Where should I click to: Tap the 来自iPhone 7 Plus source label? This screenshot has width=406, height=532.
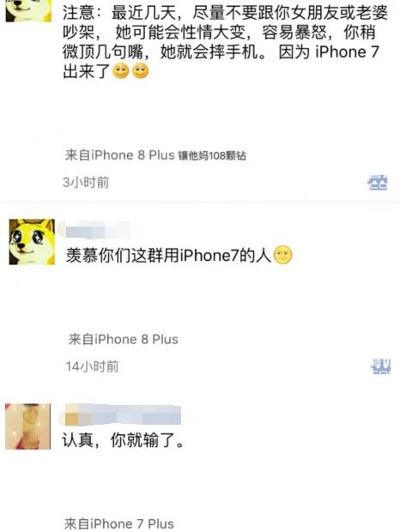pos(118,524)
